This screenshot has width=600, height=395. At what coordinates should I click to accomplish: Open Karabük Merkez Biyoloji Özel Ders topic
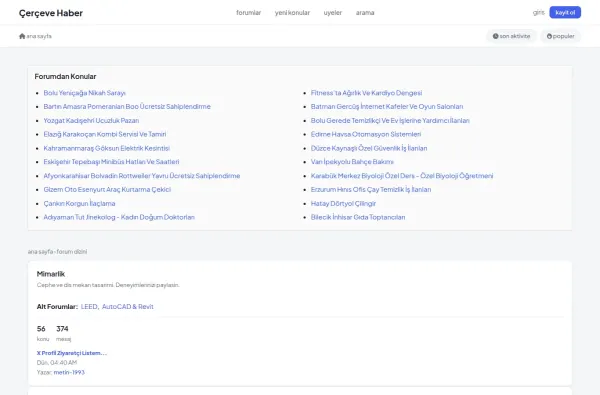tap(402, 176)
